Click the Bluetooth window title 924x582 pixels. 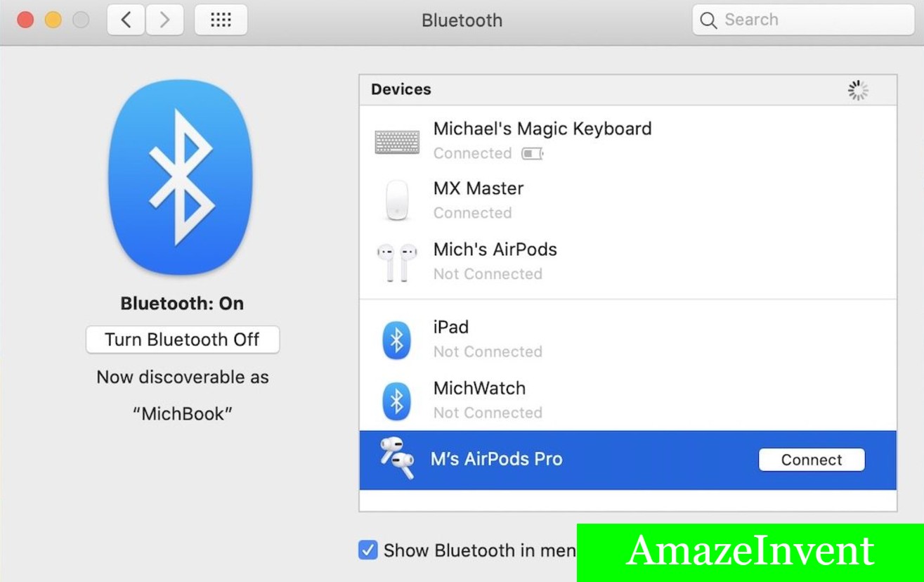[x=462, y=20]
